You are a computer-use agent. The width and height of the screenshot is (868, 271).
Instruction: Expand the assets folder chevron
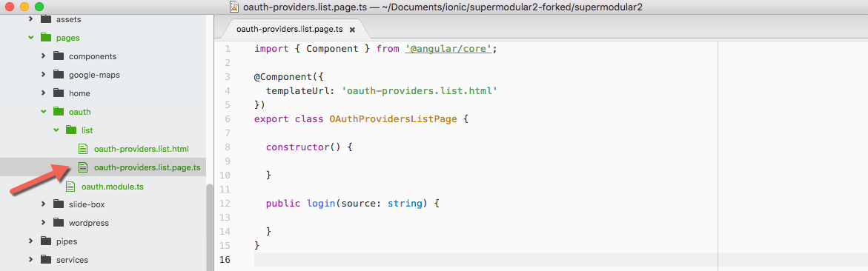[x=30, y=19]
